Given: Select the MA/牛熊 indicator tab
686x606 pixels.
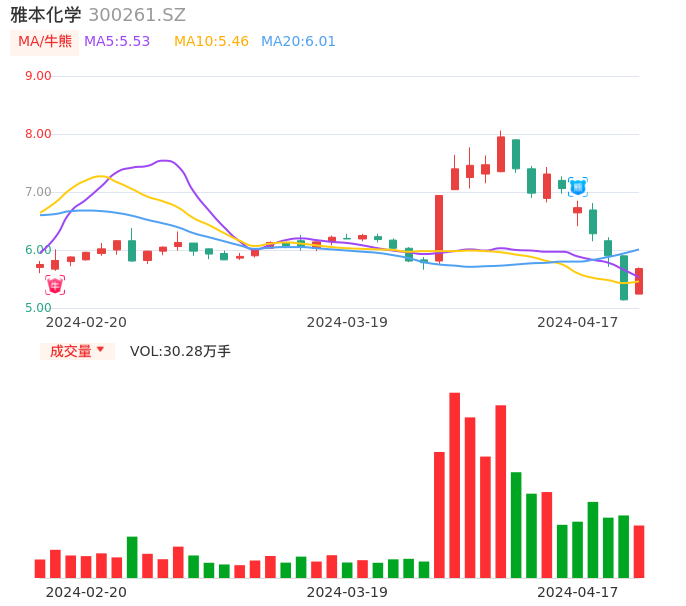Looking at the screenshot, I should pyautogui.click(x=45, y=42).
